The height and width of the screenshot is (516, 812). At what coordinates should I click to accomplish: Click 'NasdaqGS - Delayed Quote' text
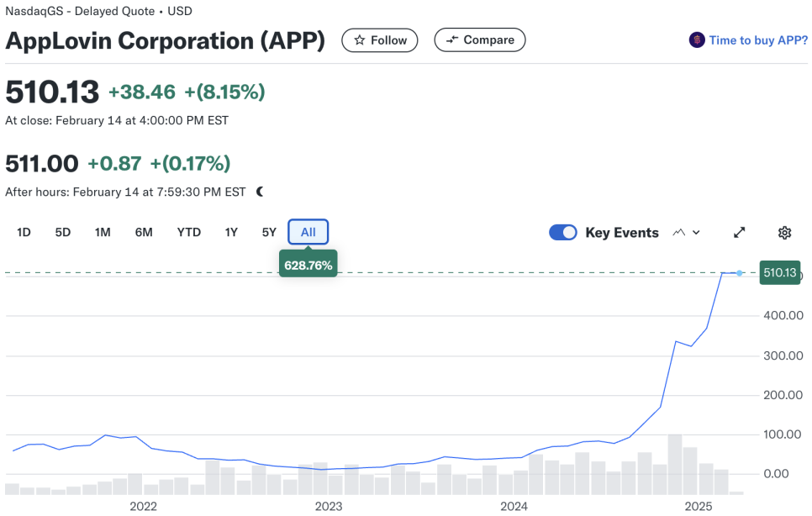pos(80,12)
